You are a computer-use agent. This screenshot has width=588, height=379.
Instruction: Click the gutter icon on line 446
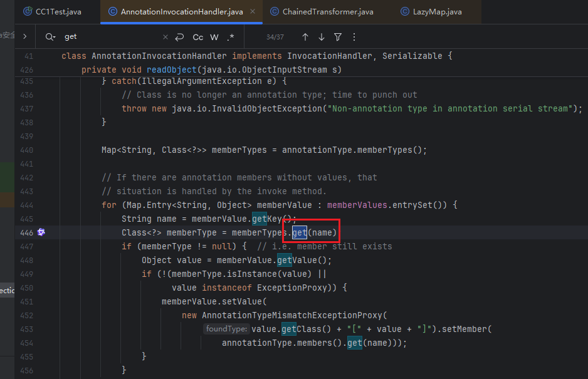coord(41,232)
